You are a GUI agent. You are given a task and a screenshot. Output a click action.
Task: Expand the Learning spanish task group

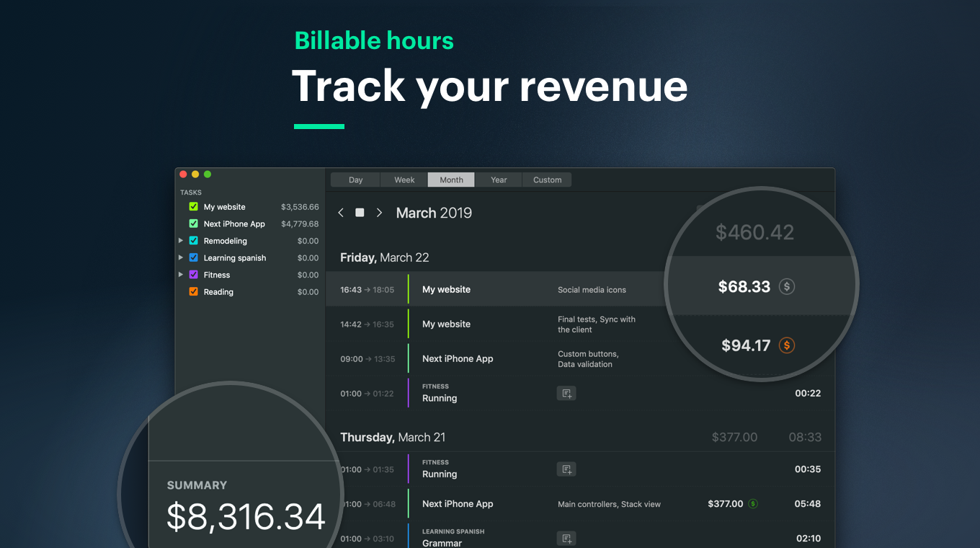click(181, 257)
